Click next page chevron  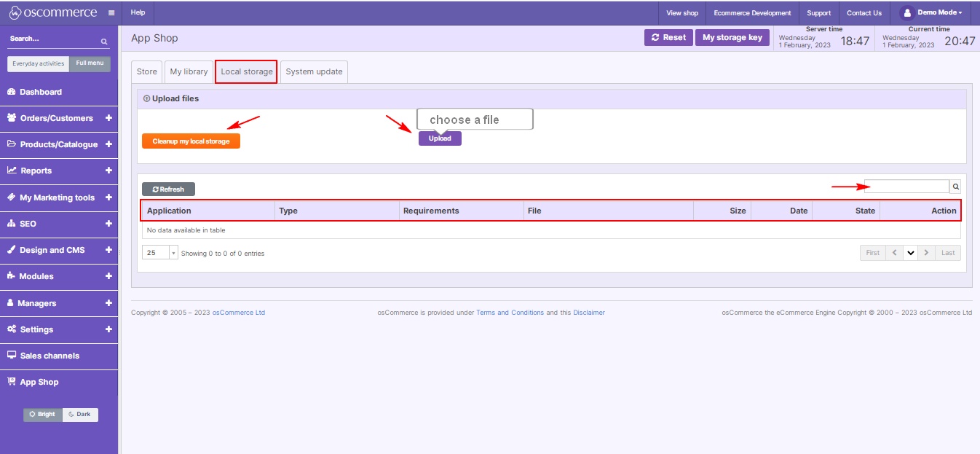[926, 253]
